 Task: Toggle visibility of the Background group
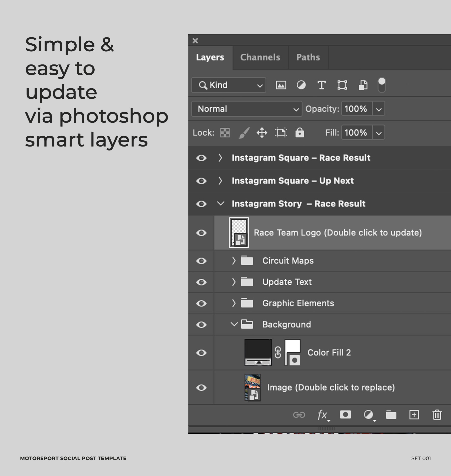point(201,324)
